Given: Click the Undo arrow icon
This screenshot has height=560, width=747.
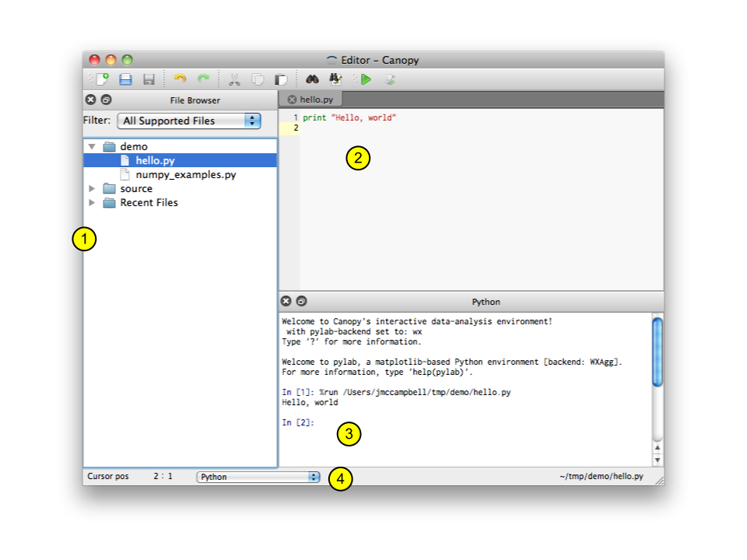Looking at the screenshot, I should (181, 79).
